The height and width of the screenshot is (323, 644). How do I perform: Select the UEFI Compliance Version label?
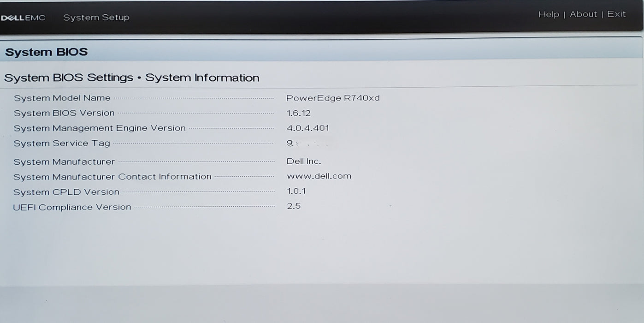point(72,207)
